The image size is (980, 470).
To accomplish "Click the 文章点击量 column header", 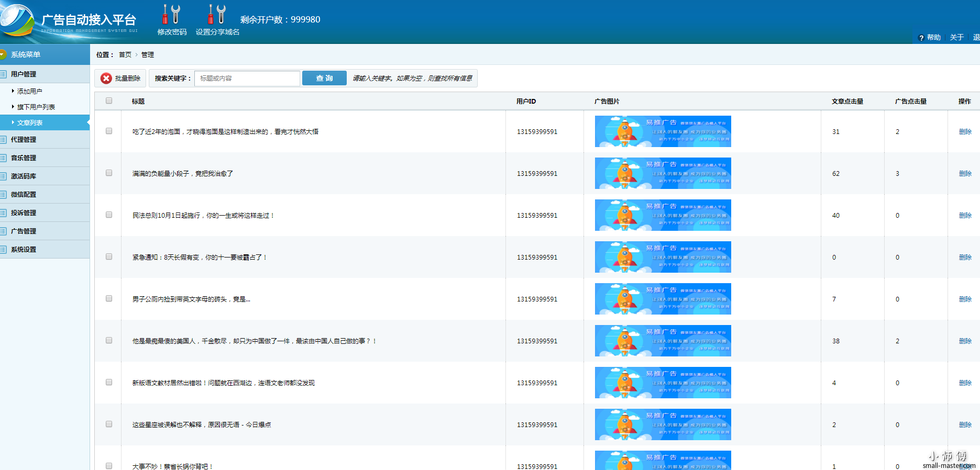I will 847,102.
